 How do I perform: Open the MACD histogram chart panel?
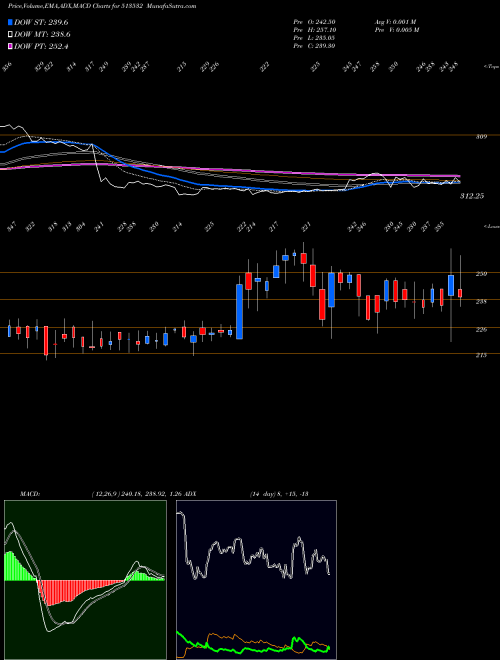click(85, 580)
